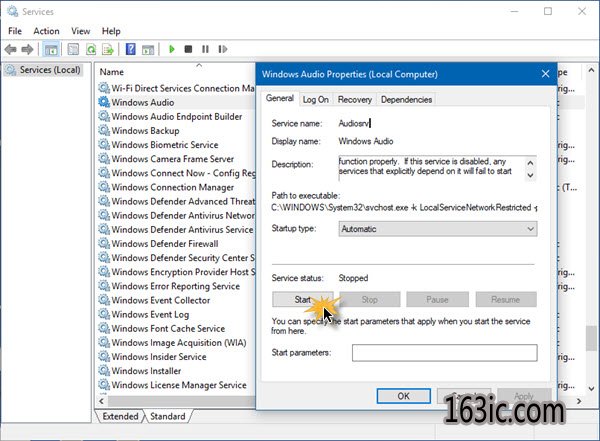
Task: Open the Help toolbar icon
Action: point(130,49)
